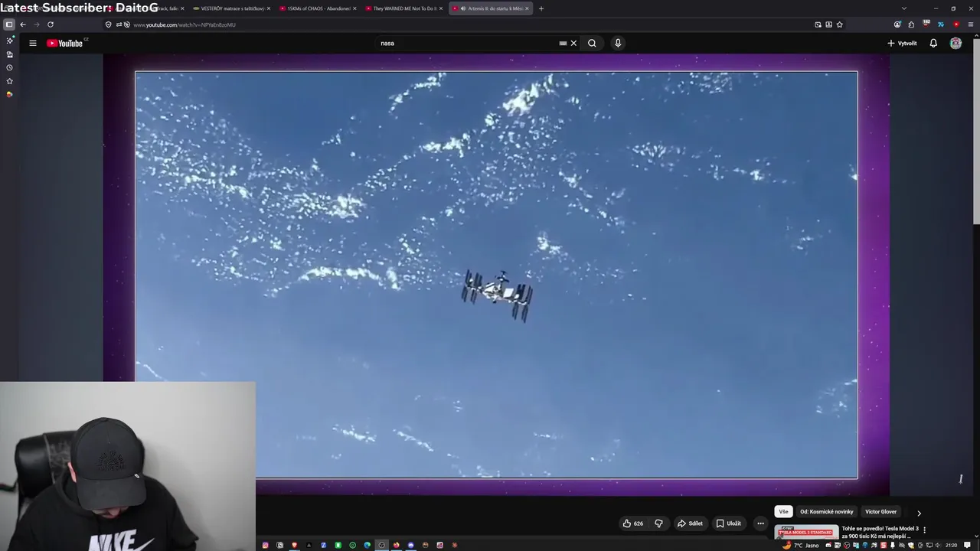Start voice search with the microphone
The height and width of the screenshot is (551, 980).
618,43
